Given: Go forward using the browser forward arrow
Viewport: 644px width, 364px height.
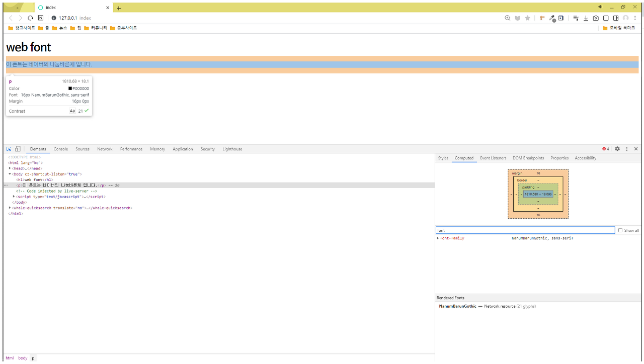Looking at the screenshot, I should (21, 18).
